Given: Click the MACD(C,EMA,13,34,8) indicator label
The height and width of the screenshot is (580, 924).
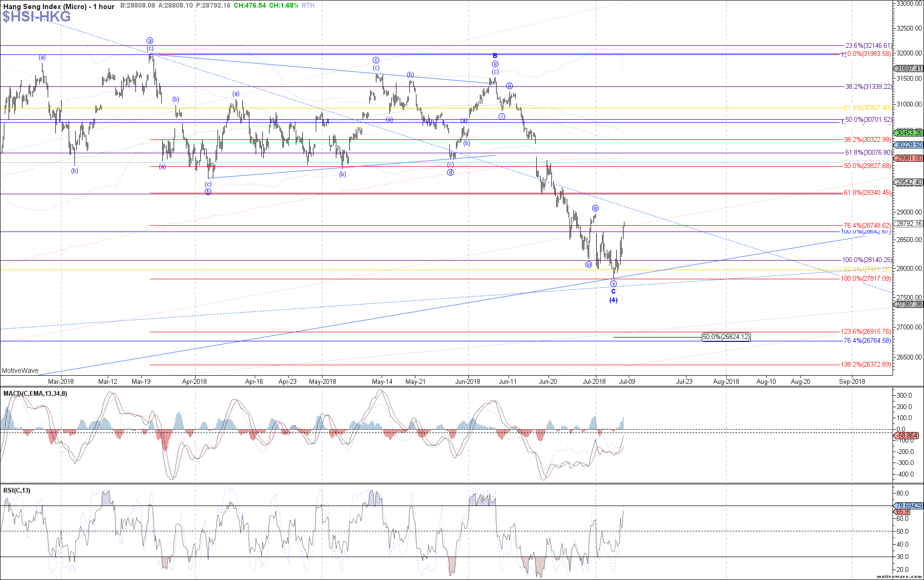Looking at the screenshot, I should pyautogui.click(x=35, y=394).
